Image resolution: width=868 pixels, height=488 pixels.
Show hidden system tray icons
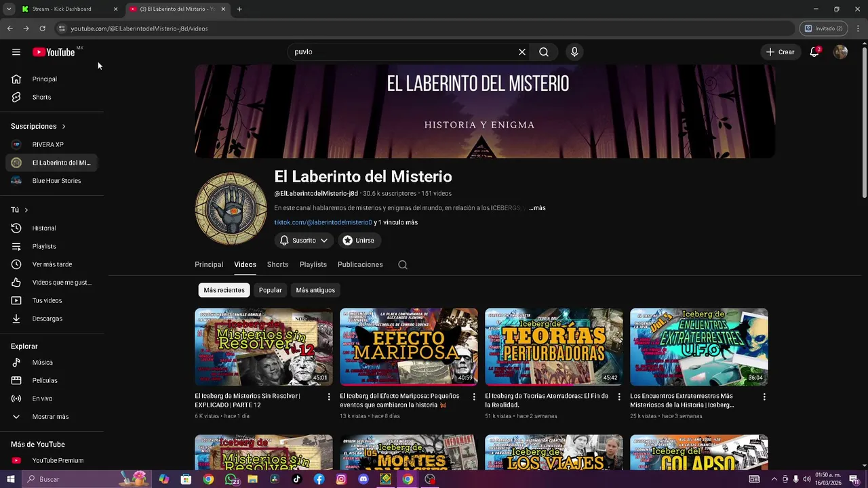tap(774, 479)
